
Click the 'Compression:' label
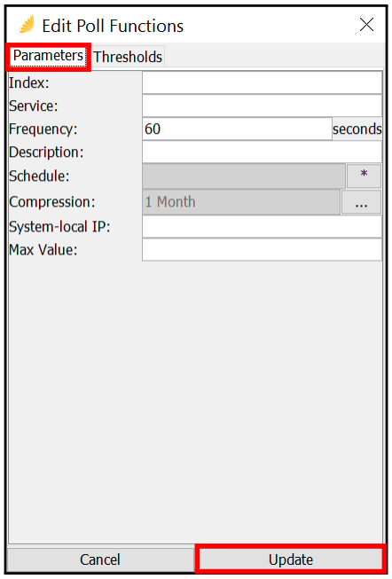click(52, 202)
